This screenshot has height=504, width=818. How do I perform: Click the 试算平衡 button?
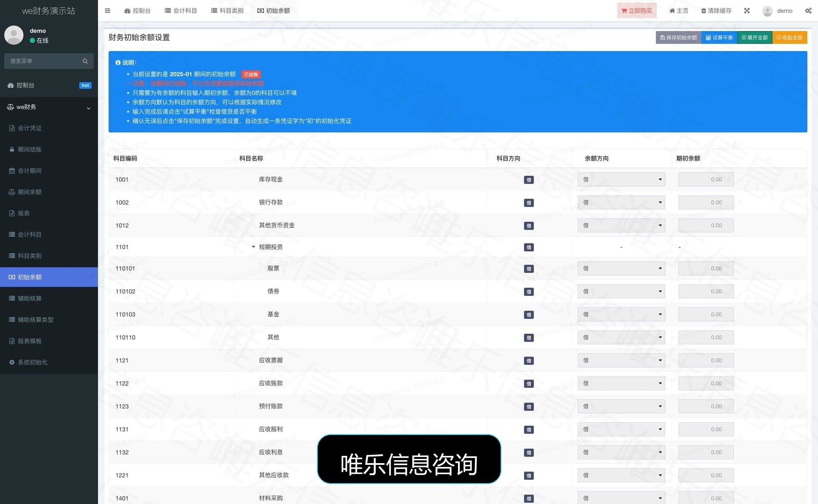[719, 37]
